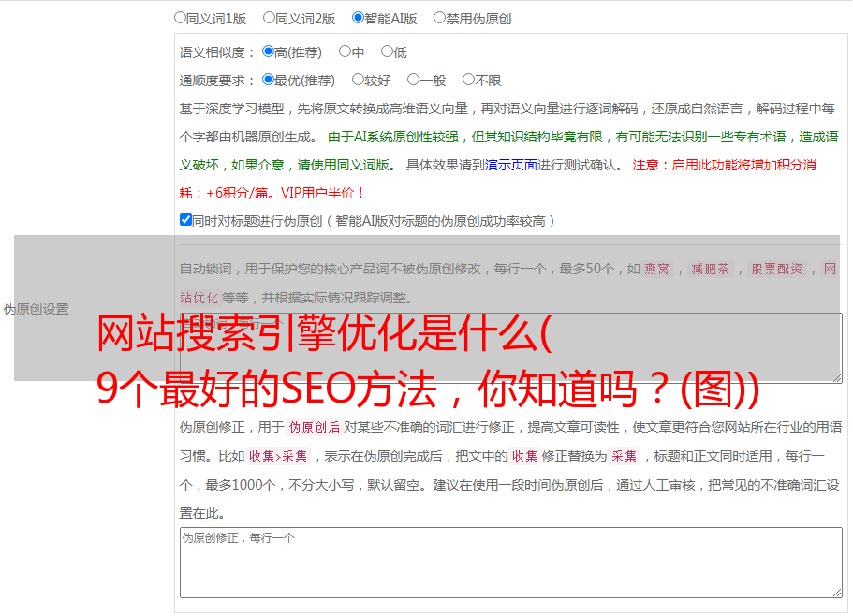Set 语义相似度 to 中
Viewport: 853px width, 616px height.
pyautogui.click(x=345, y=51)
